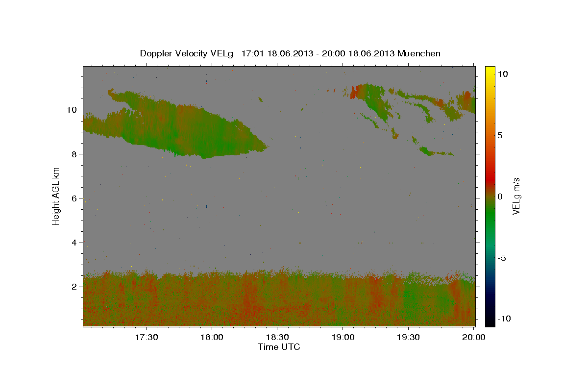Click the colorbar value -10 label
Image resolution: width=588 pixels, height=392 pixels.
point(504,318)
